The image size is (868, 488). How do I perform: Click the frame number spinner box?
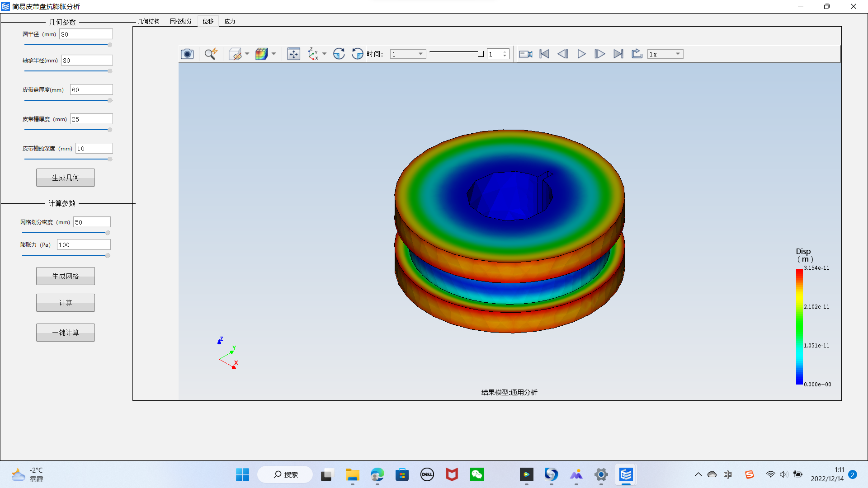pyautogui.click(x=498, y=54)
